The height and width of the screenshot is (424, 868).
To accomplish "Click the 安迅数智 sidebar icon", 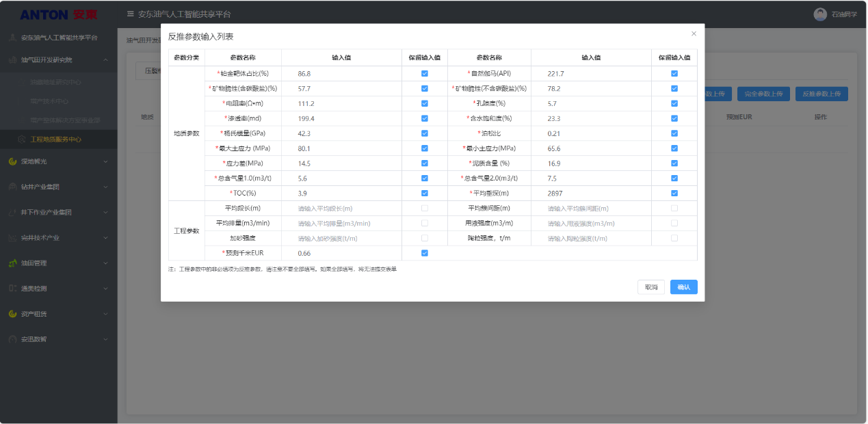I will (13, 339).
